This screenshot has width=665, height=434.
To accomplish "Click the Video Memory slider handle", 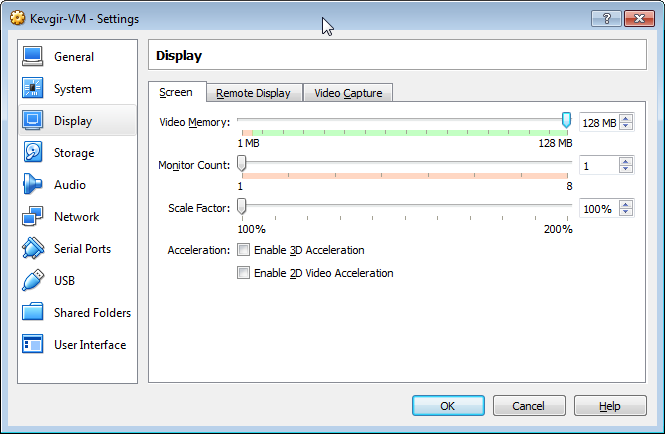I will click(x=567, y=121).
